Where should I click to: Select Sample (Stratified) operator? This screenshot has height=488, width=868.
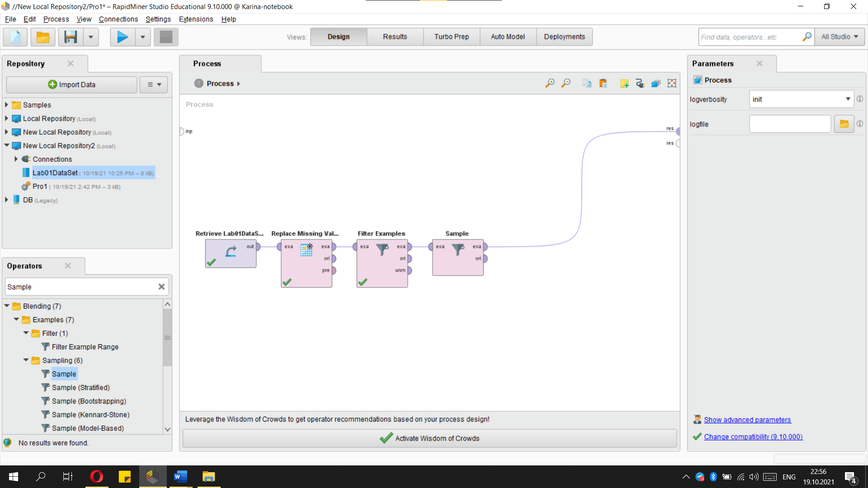point(80,387)
